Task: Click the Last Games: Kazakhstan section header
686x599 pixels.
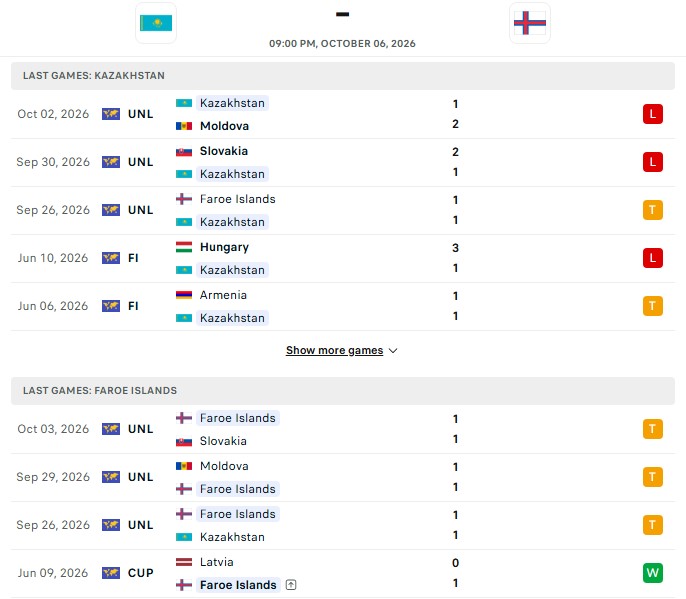Action: [x=343, y=76]
